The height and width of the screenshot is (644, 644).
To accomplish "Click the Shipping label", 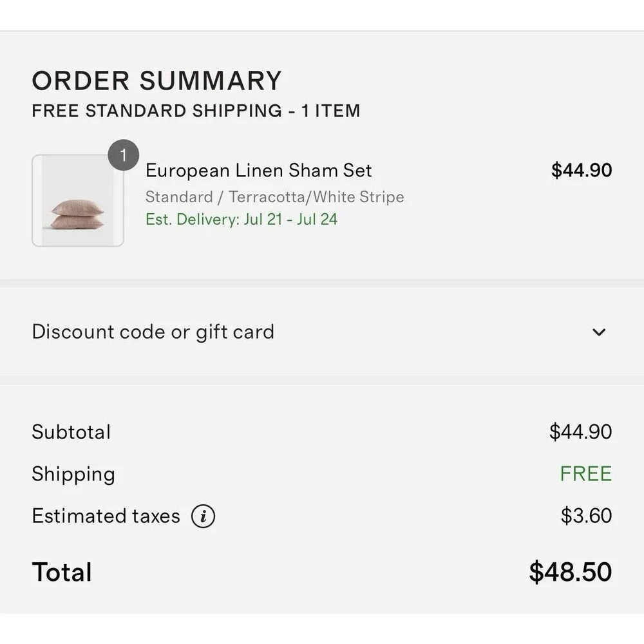I will point(73,475).
